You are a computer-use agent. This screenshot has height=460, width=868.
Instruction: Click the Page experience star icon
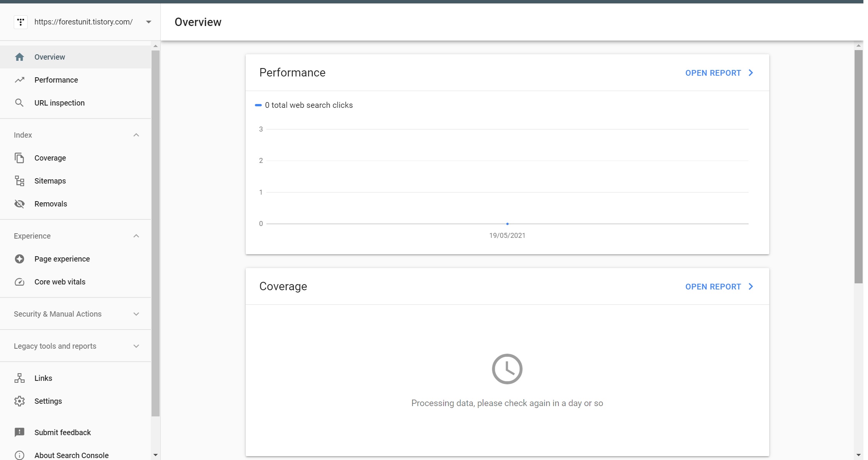pyautogui.click(x=20, y=259)
